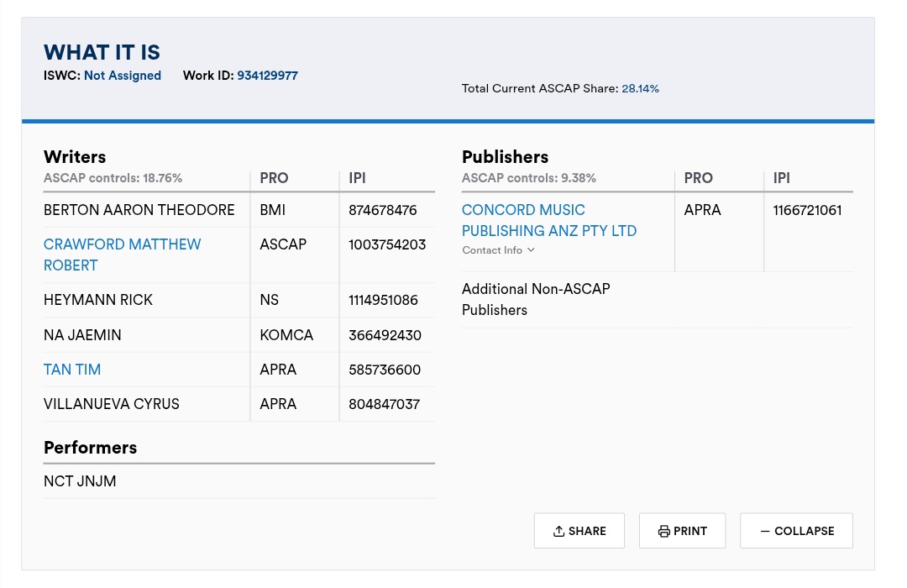Click writer name NA JAEMIN

tap(82, 335)
